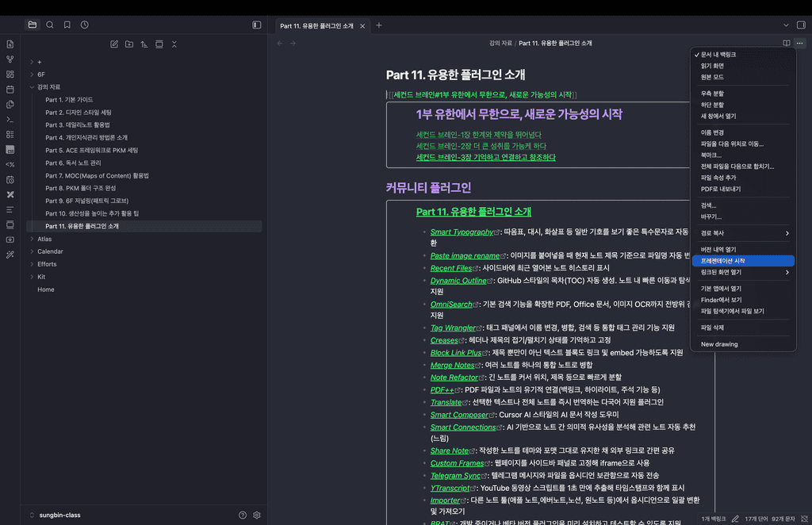Open the file explorer tab icon
The width and height of the screenshot is (812, 525).
click(33, 25)
